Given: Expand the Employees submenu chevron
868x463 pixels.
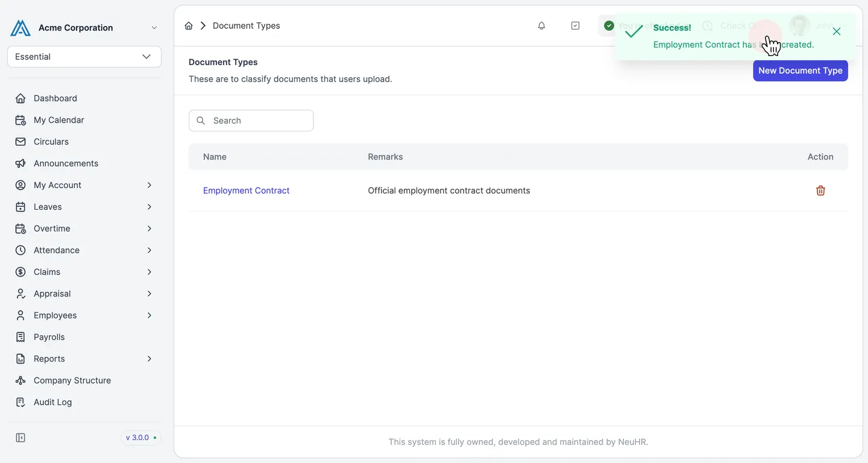Looking at the screenshot, I should point(149,315).
